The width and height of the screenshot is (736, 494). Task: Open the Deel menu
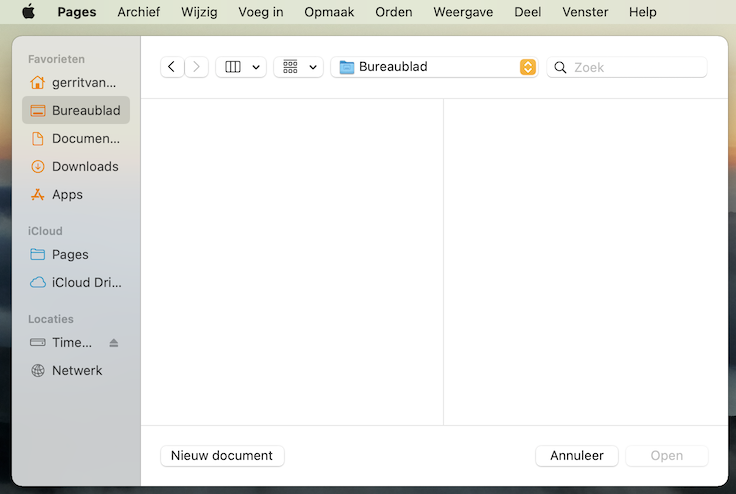click(x=528, y=12)
